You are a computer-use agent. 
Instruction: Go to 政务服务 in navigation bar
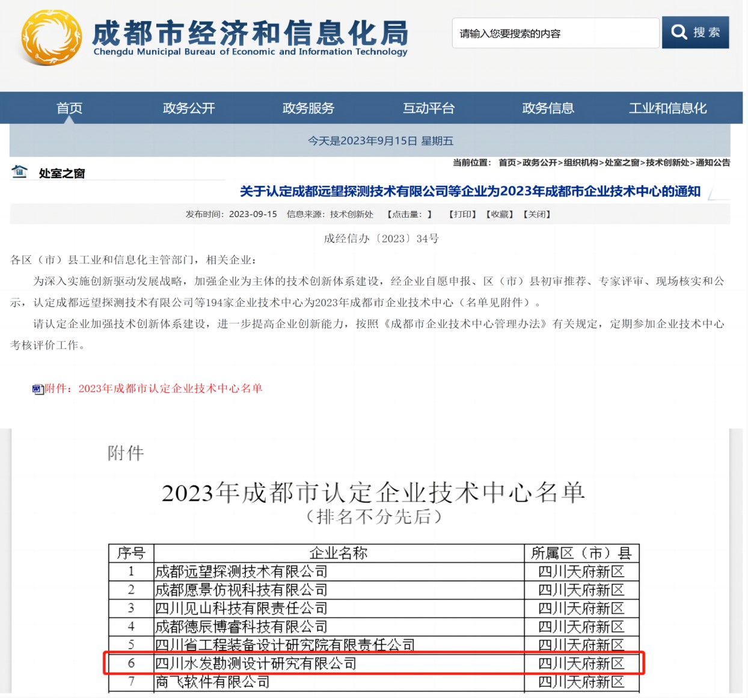tap(308, 108)
